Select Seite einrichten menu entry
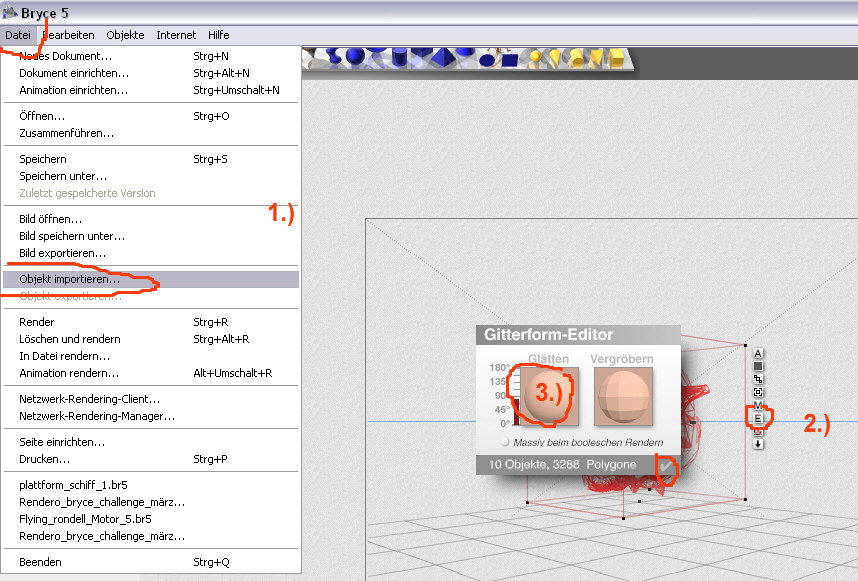The width and height of the screenshot is (858, 581). pos(151,442)
